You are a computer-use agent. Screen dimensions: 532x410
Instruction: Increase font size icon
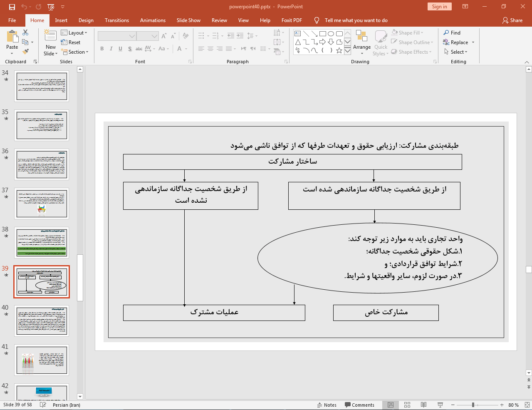(x=164, y=36)
